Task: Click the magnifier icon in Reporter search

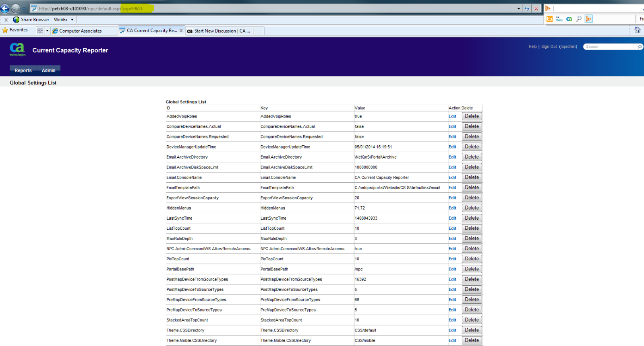Action: point(640,47)
